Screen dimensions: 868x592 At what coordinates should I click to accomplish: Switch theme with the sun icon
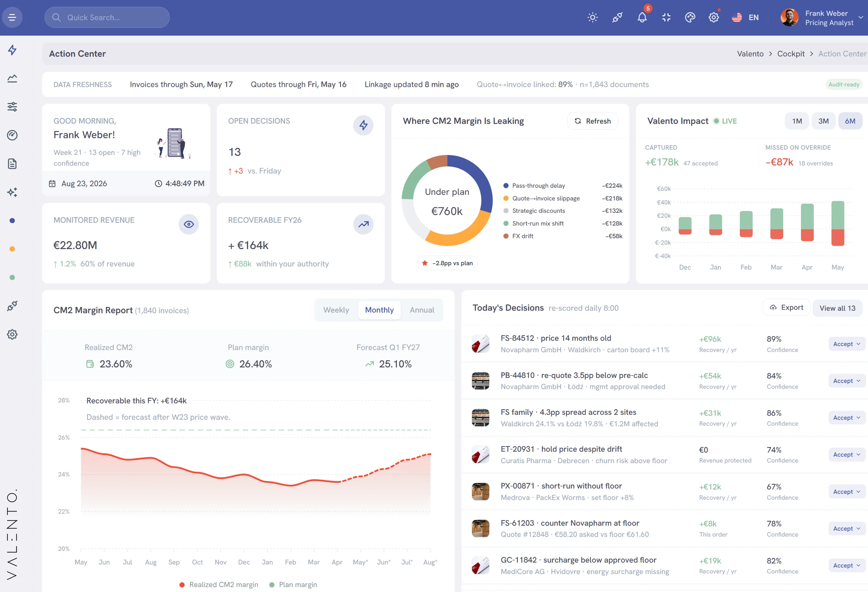pos(592,18)
